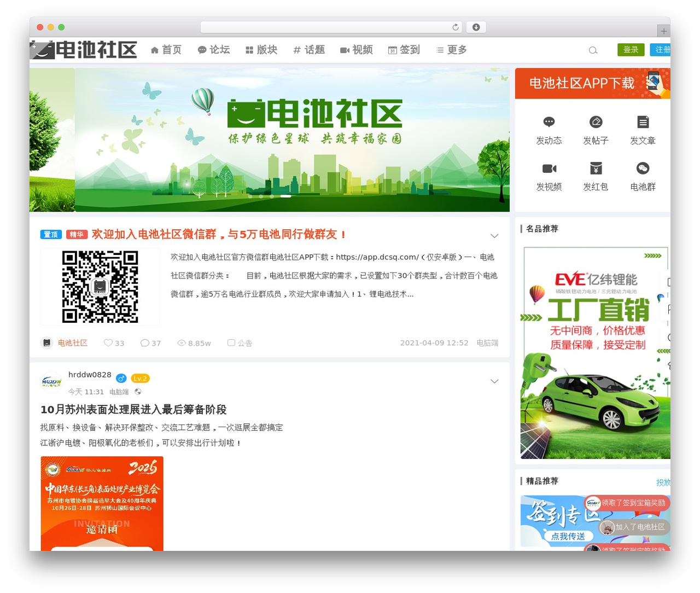Open the EVE 亿纬锂能 advertisement
The width and height of the screenshot is (700, 593).
tap(596, 352)
